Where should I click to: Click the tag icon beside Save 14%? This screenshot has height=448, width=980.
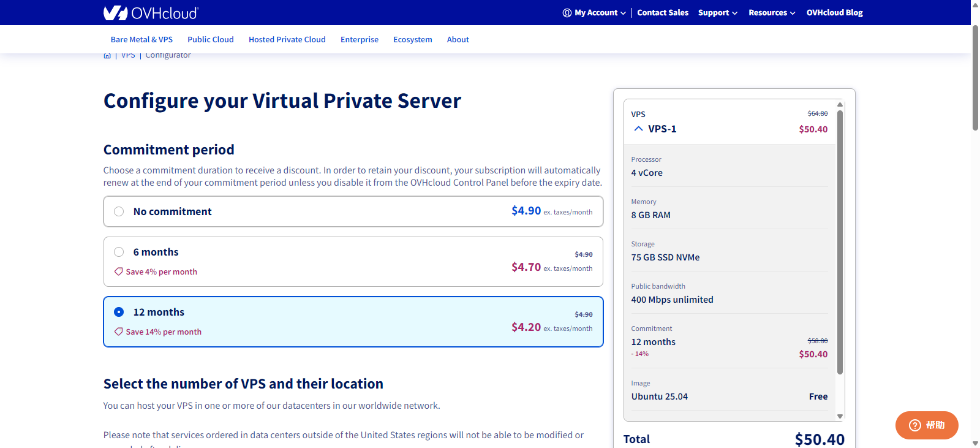point(119,332)
